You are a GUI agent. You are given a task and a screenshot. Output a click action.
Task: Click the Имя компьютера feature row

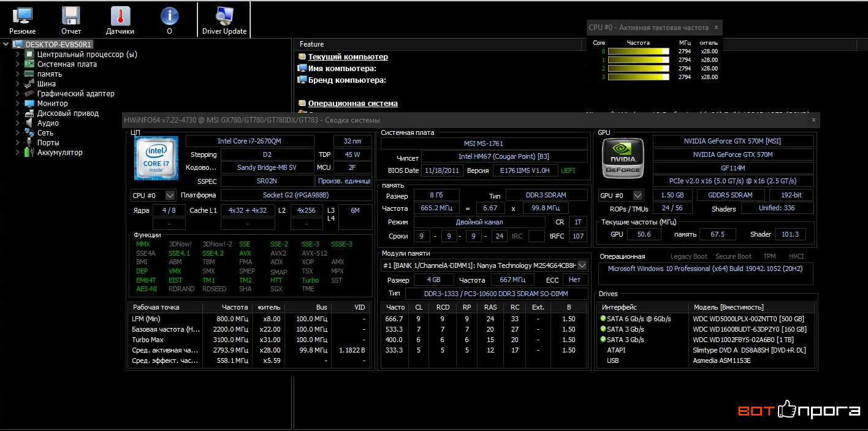[x=342, y=69]
